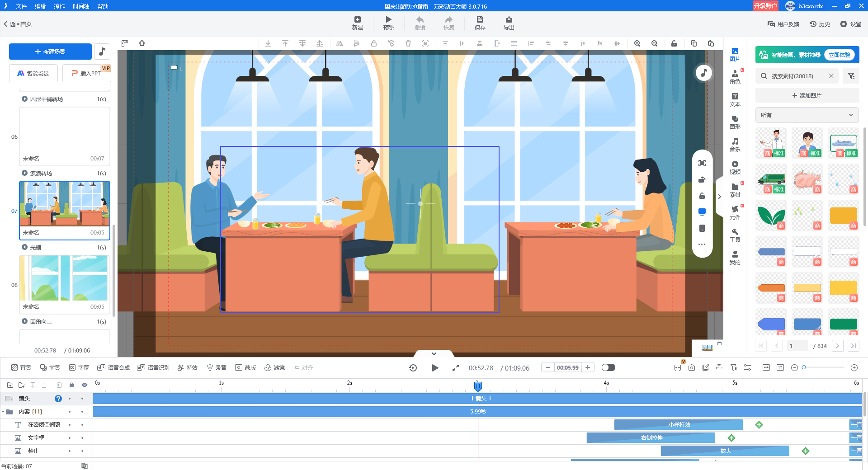868x470 pixels.
Task: Click the right material panel scrollbar
Action: click(865, 176)
